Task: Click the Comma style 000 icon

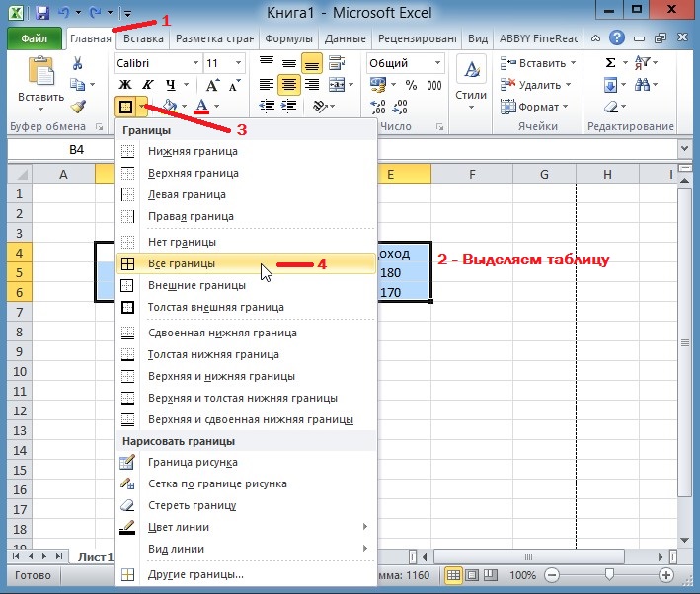Action: pos(434,85)
